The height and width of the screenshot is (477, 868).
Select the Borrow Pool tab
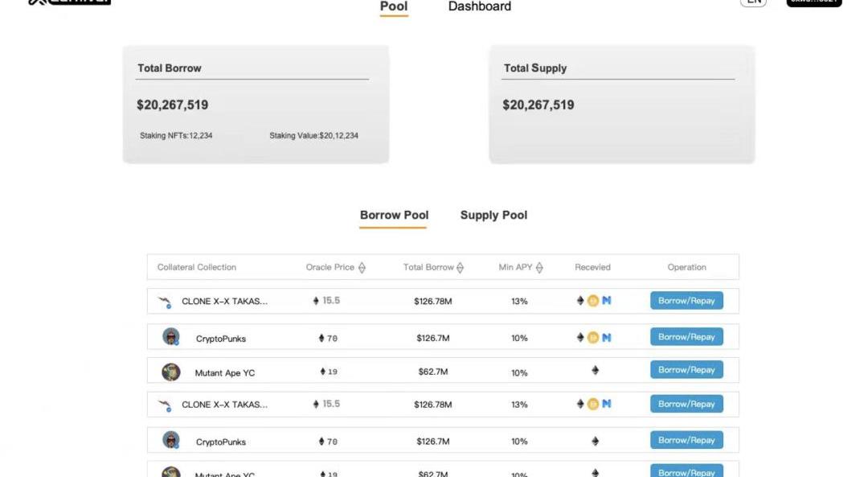click(394, 216)
